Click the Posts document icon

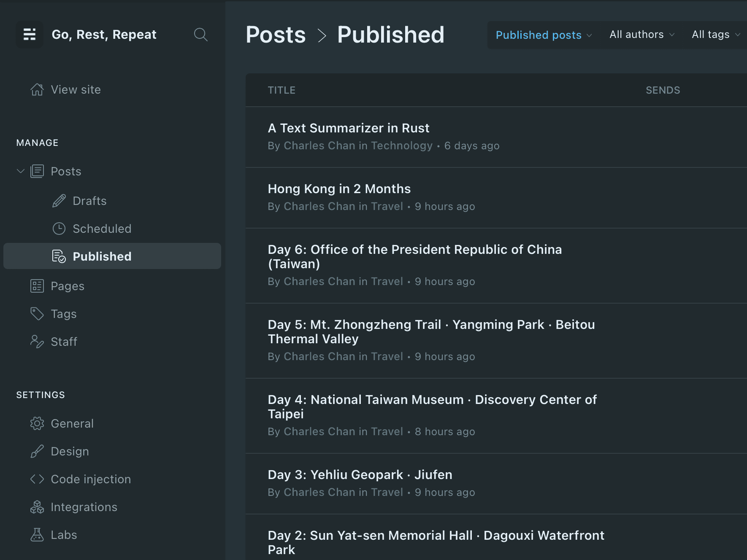click(37, 171)
